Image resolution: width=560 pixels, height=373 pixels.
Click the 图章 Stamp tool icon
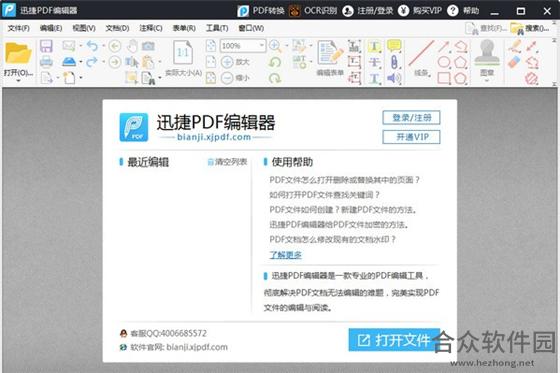(487, 53)
